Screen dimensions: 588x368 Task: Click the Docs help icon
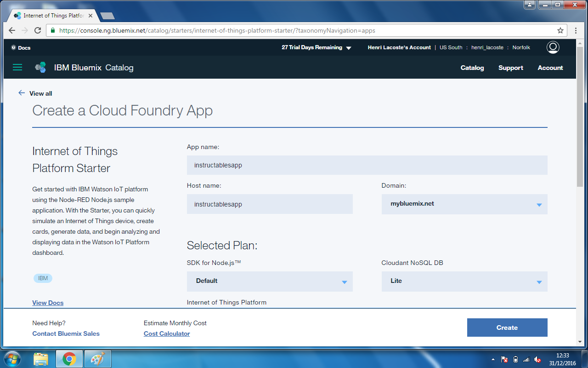13,47
